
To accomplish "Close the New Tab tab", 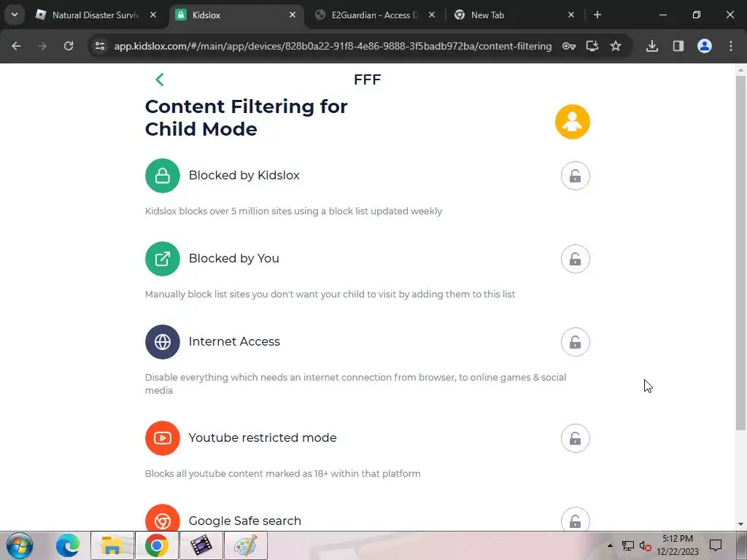I will tap(571, 15).
